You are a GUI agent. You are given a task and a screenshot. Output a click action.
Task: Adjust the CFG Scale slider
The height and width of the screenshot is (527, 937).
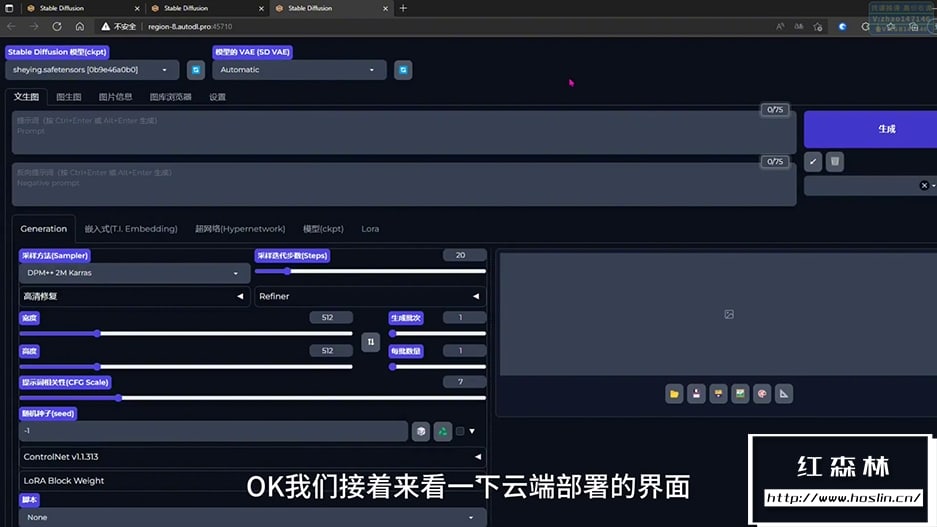pyautogui.click(x=252, y=398)
